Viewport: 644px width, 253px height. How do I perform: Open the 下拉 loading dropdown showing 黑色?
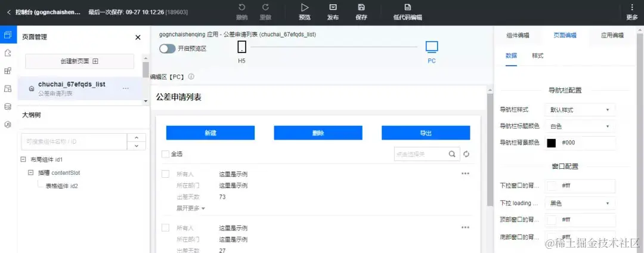tap(580, 203)
